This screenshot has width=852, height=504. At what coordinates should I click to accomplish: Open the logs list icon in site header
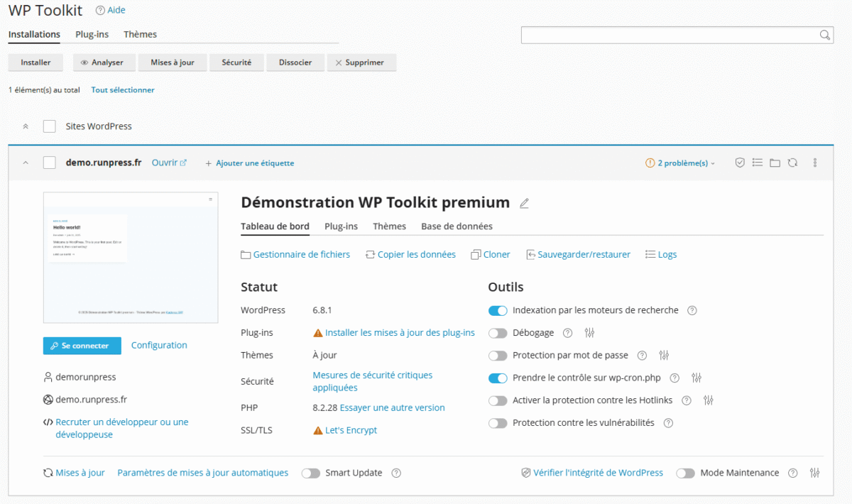[x=758, y=163]
